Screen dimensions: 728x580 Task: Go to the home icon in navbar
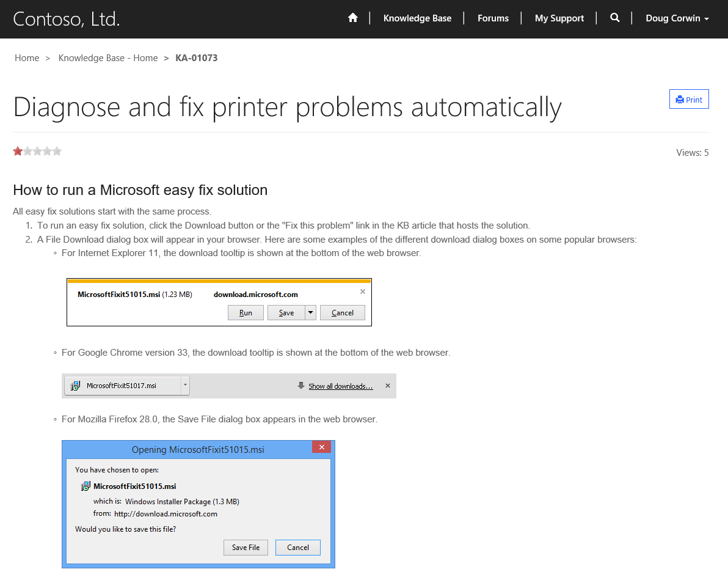coord(353,18)
